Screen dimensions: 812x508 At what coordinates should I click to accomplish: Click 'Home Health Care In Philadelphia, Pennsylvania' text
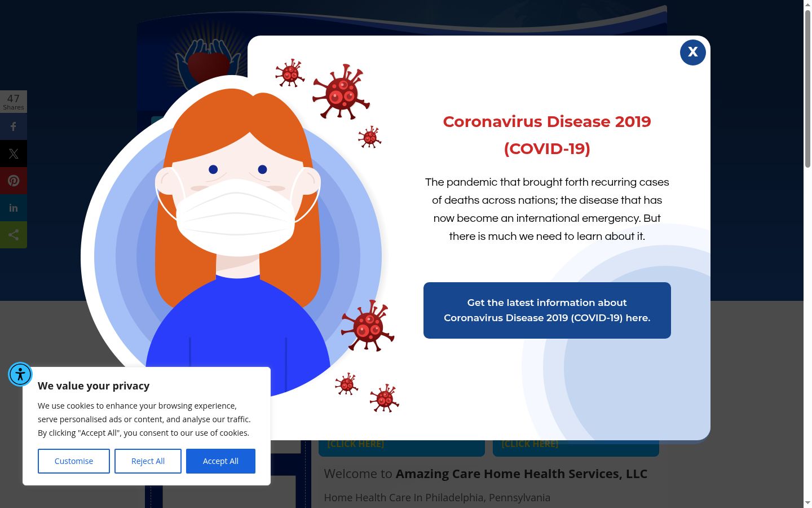pos(437,497)
